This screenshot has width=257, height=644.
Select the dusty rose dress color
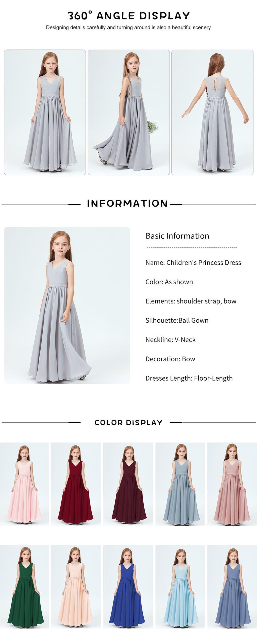[232, 484]
